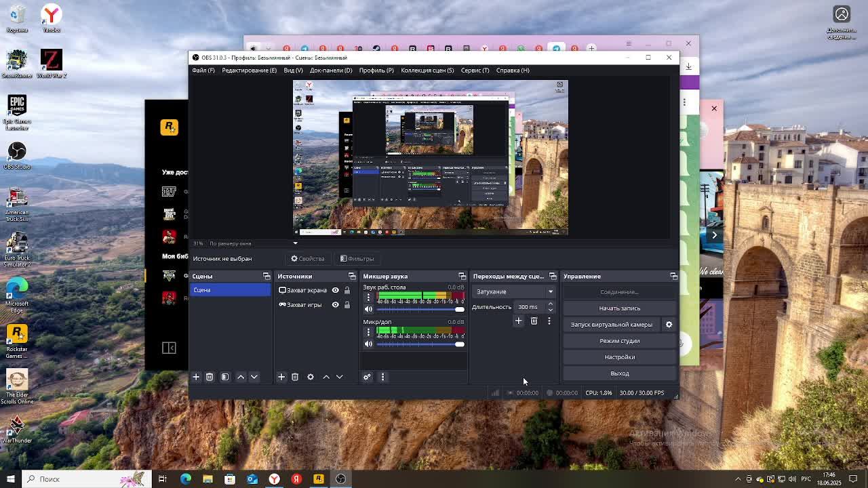Open Настройки button in Управление
Image resolution: width=868 pixels, height=488 pixels.
(619, 357)
